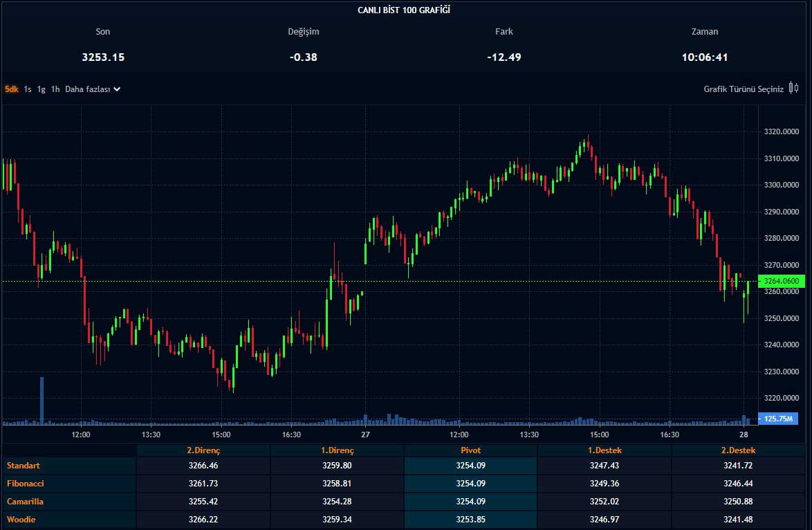Click Camarilla 2.Direnç value 3255.42
Image resolution: width=812 pixels, height=530 pixels.
point(203,502)
